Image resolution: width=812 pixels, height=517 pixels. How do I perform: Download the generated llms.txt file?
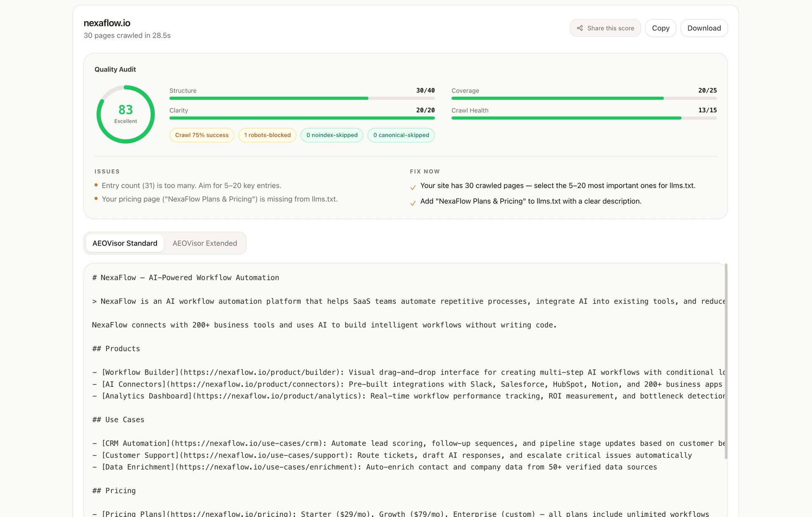704,28
